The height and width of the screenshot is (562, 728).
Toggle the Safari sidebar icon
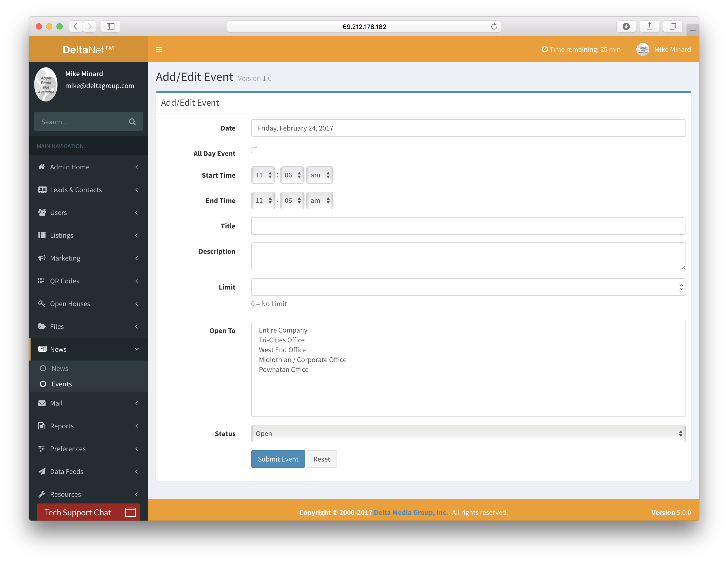[x=110, y=26]
